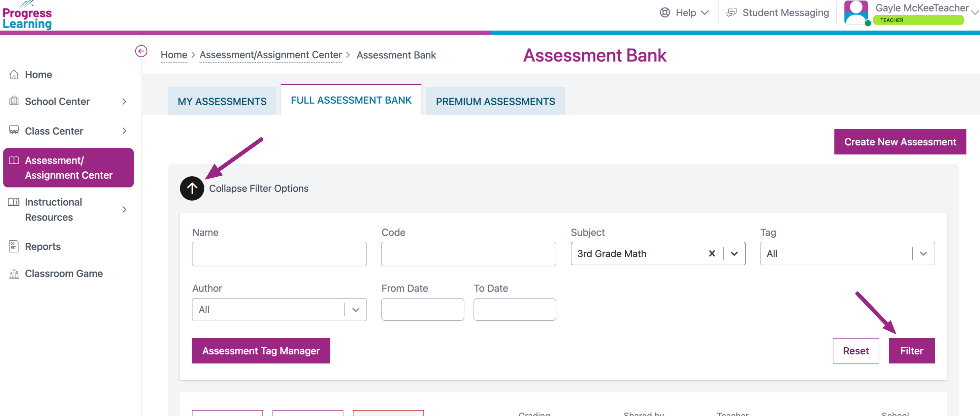
Task: Open the Subject dropdown
Action: tap(734, 254)
